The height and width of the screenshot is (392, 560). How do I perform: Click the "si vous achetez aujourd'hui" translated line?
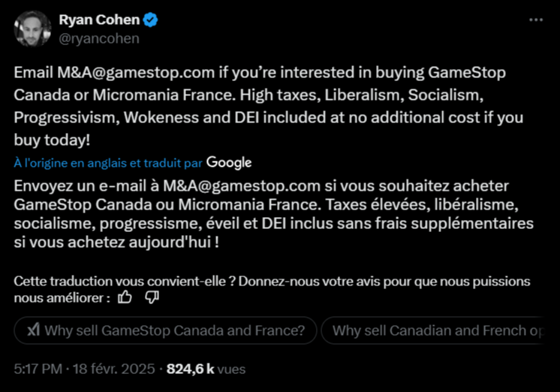tap(119, 243)
